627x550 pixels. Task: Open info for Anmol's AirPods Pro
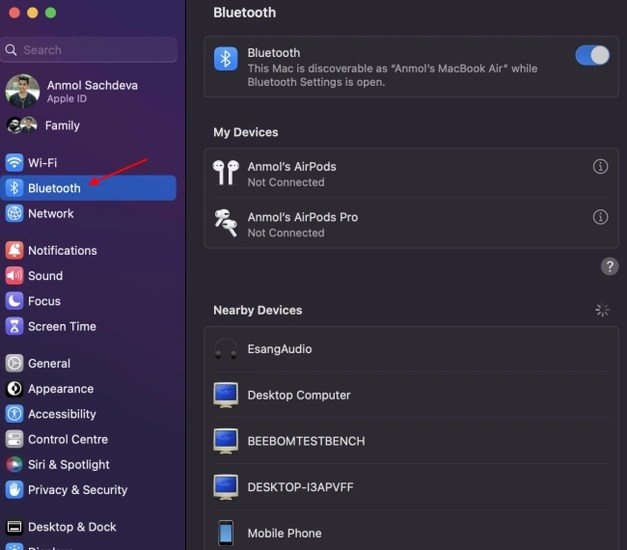[x=600, y=217]
